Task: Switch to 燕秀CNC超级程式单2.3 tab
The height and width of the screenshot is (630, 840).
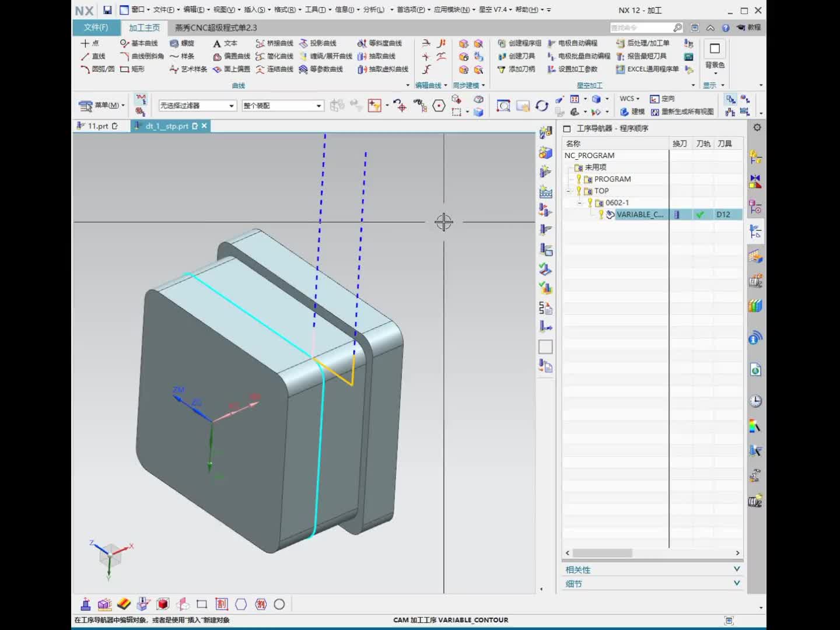Action: point(216,27)
